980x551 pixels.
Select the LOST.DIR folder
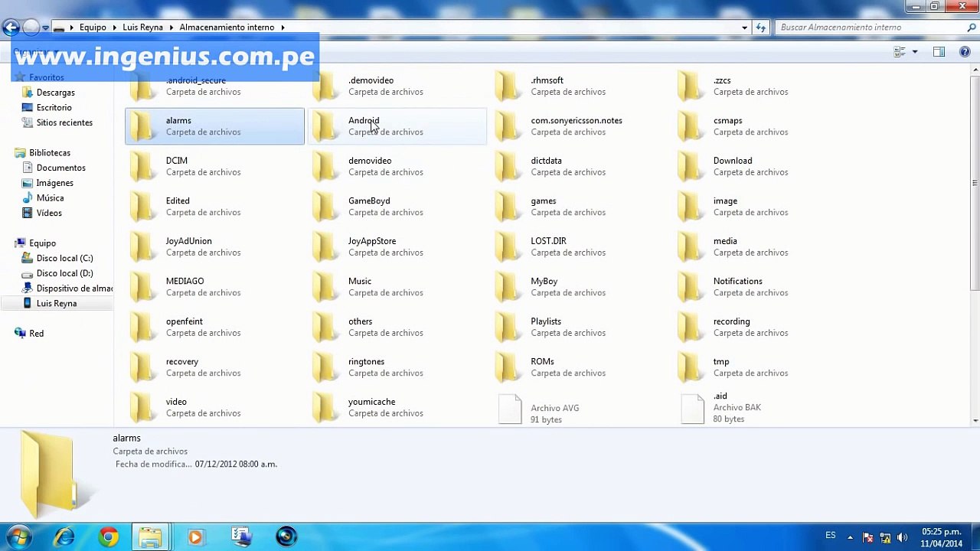(580, 246)
